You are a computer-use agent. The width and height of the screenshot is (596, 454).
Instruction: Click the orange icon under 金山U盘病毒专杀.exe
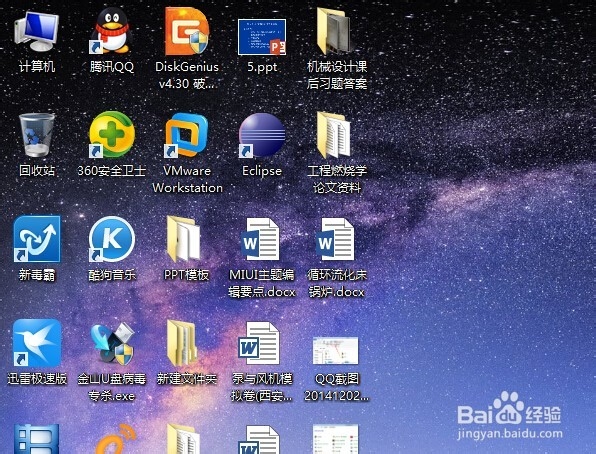click(116, 440)
